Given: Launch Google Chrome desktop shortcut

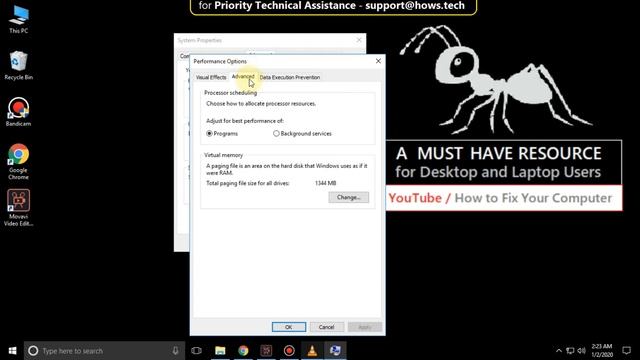Looking at the screenshot, I should point(18,161).
